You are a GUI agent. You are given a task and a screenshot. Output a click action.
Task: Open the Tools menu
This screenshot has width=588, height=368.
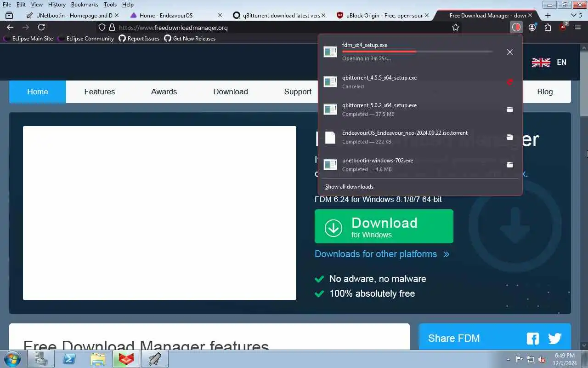[110, 5]
